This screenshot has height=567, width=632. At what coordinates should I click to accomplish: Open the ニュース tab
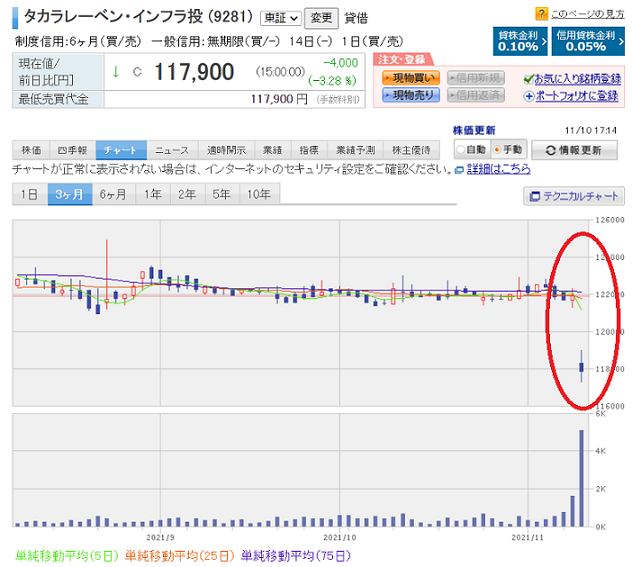(x=172, y=150)
